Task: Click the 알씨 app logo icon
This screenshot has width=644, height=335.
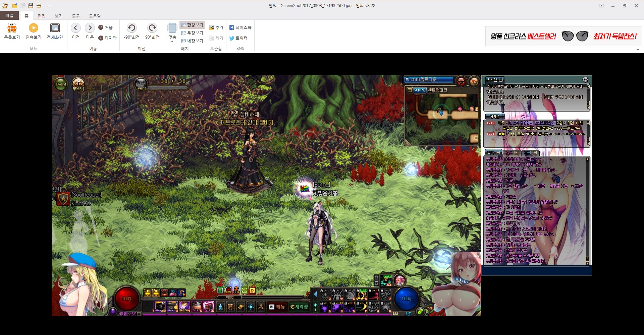Action: [x=5, y=6]
